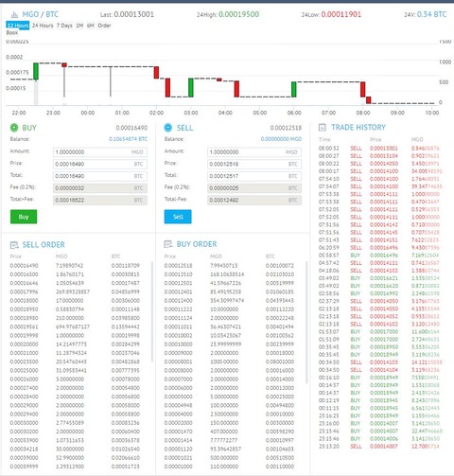This screenshot has width=454, height=476.
Task: Click the Buy Order list icon
Action: coord(168,244)
